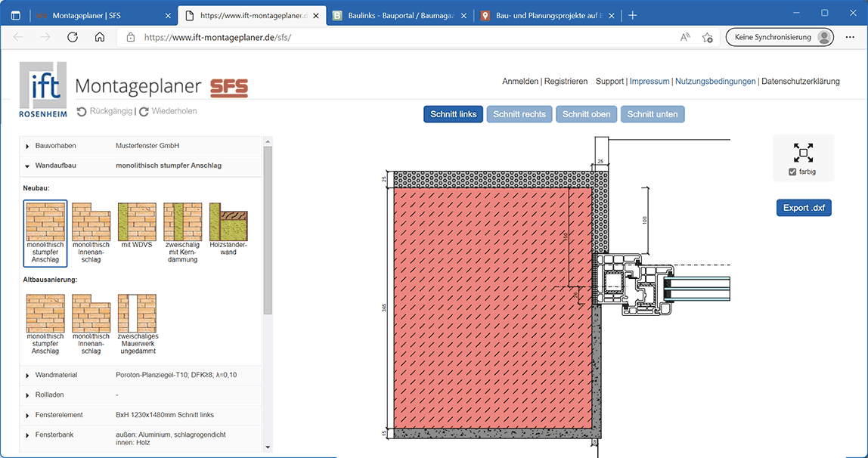This screenshot has height=458, width=868.
Task: Choose zweischalig mit Kerndämmung wall icon
Action: point(183,221)
